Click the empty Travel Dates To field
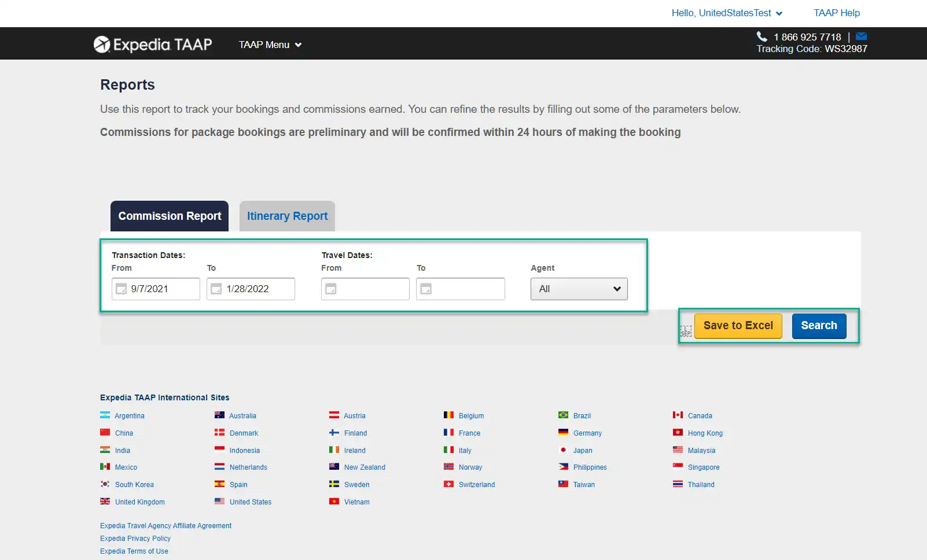Image resolution: width=927 pixels, height=560 pixels. (x=460, y=289)
